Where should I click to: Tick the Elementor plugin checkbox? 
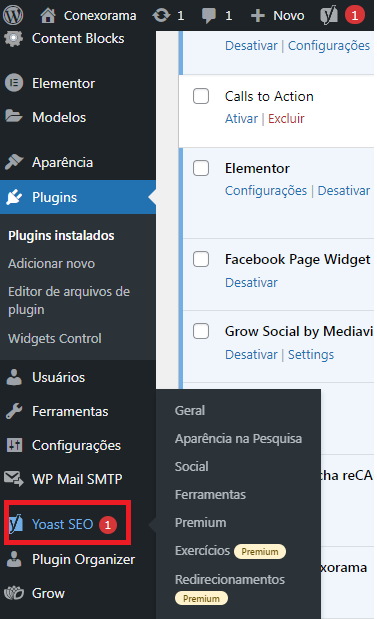[x=201, y=168]
